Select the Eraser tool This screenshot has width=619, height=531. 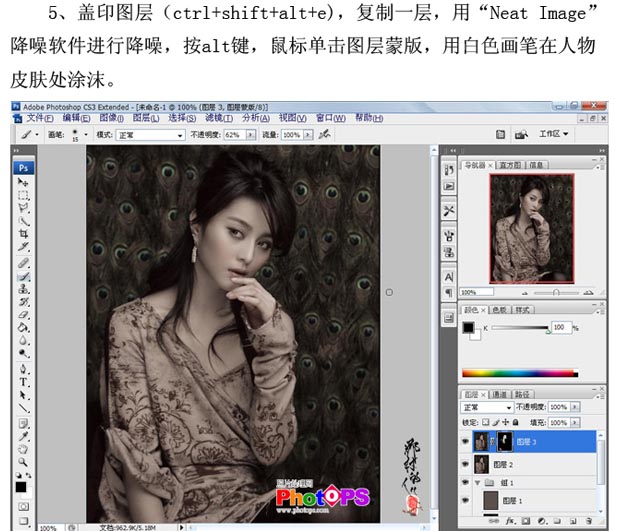(23, 315)
